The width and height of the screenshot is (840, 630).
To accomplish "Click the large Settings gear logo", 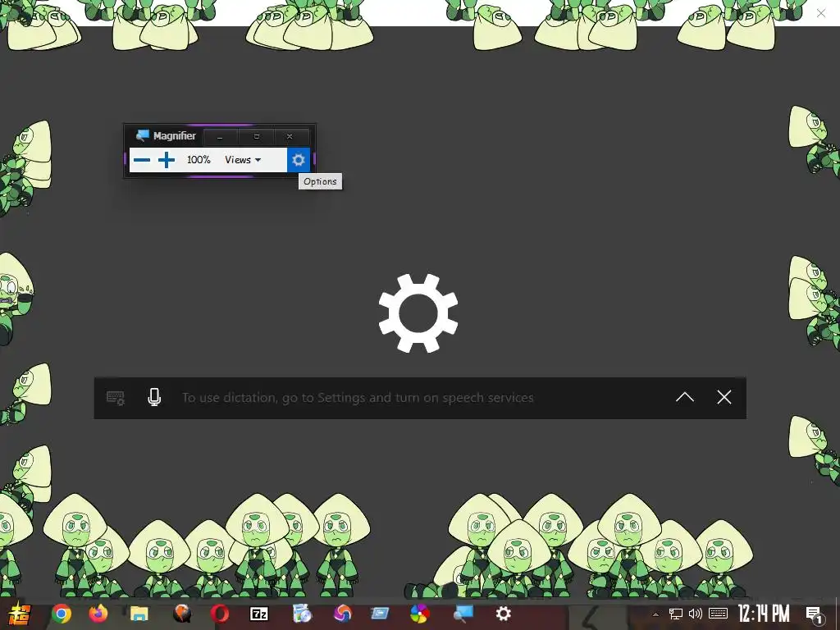I will [418, 313].
